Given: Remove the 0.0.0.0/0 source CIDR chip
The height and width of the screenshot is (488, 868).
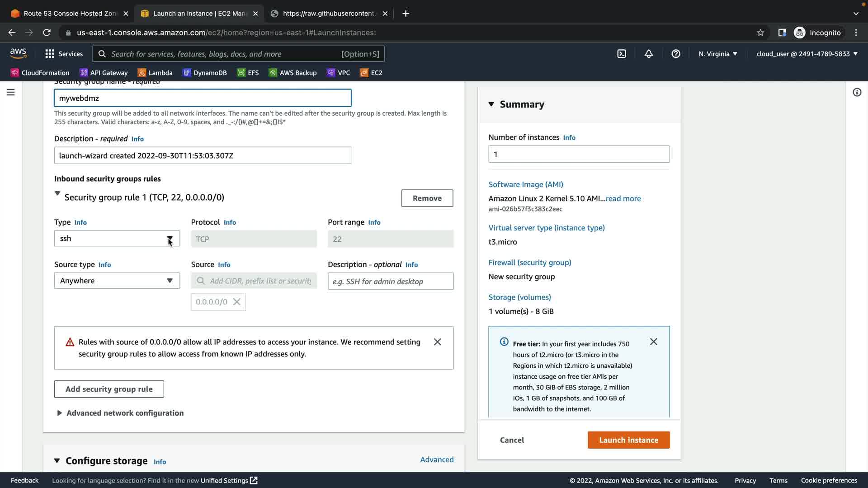Looking at the screenshot, I should 236,302.
